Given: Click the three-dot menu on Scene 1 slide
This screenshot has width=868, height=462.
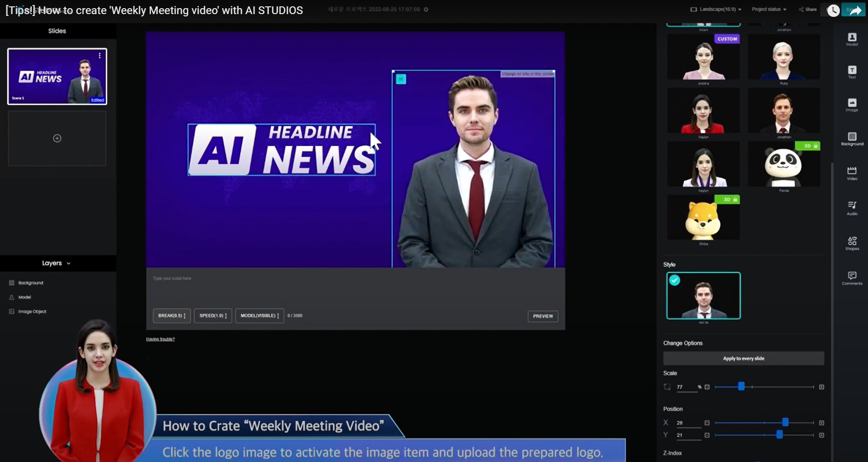Looking at the screenshot, I should (x=100, y=56).
